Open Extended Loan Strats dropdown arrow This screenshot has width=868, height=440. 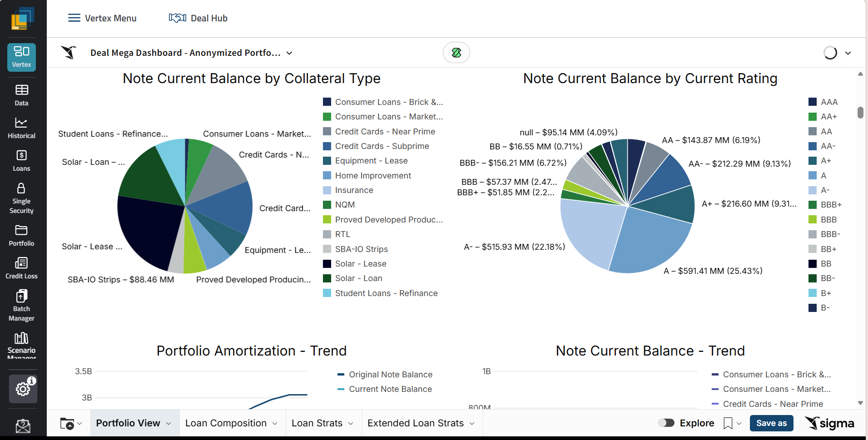pyautogui.click(x=472, y=424)
